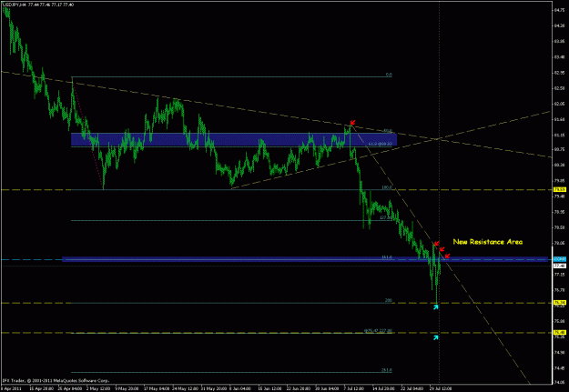Click the 7 Jul 12:00 time label
The image size is (569, 392).
tap(353, 387)
